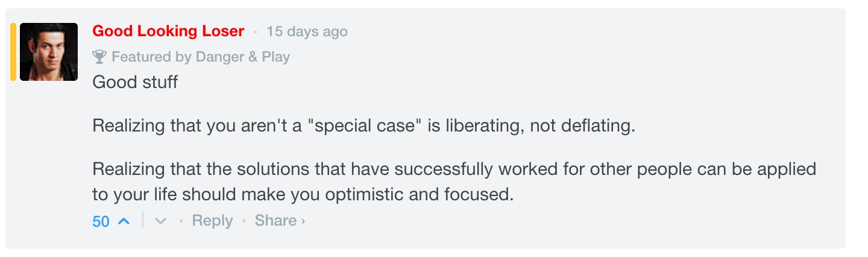Open the Good Looking Loser username profile
Viewport: 868px width, 257px height.
(168, 31)
